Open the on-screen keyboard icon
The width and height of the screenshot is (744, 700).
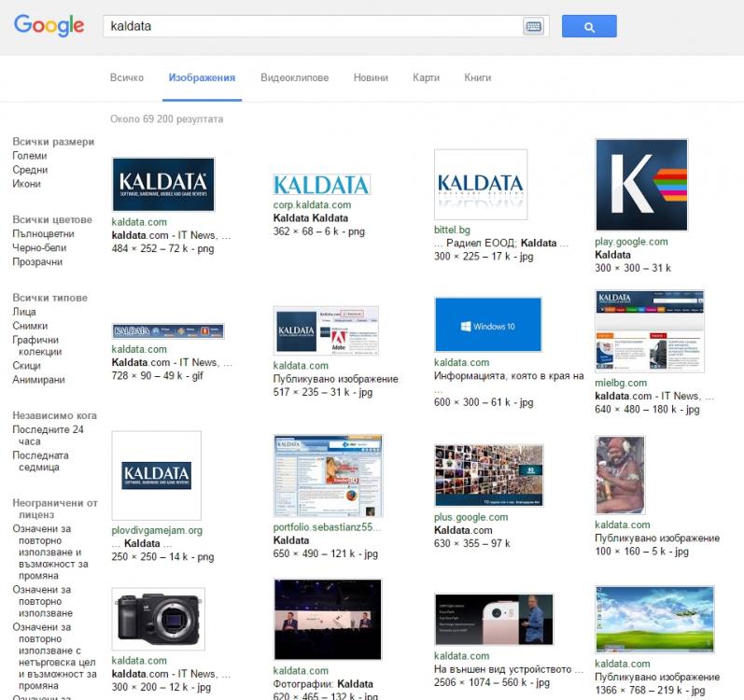533,26
